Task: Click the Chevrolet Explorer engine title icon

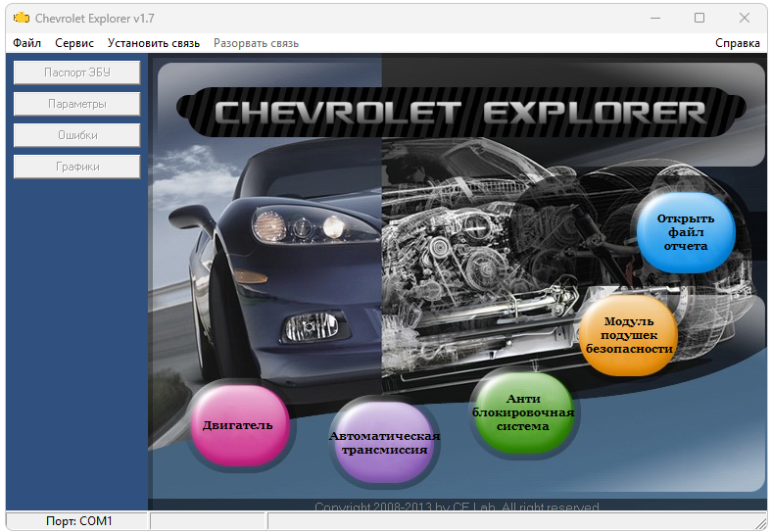Action: coord(22,19)
